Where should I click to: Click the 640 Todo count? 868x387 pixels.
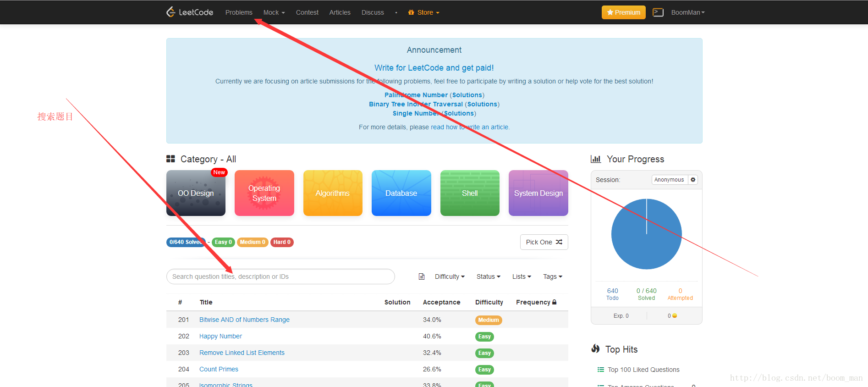pyautogui.click(x=612, y=294)
